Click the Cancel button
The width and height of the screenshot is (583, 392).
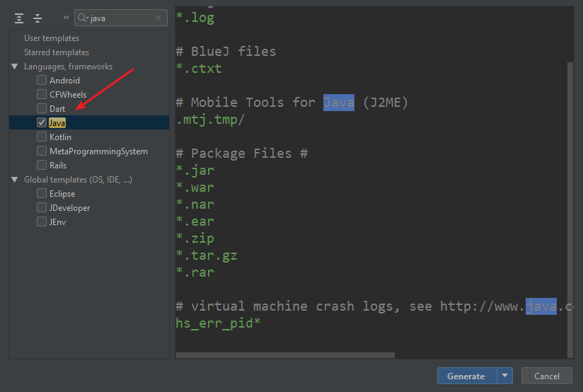546,376
